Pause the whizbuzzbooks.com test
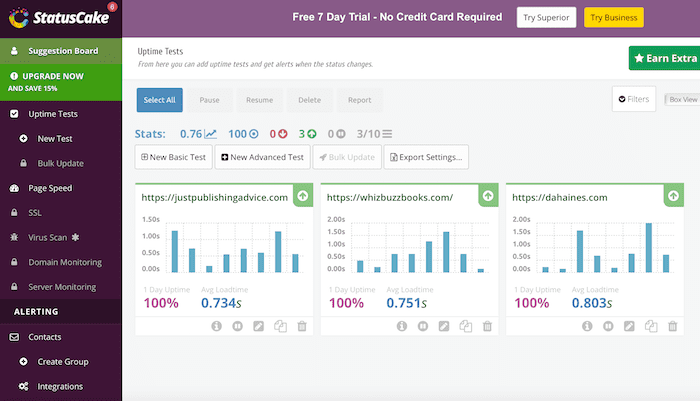The image size is (700, 401). coord(423,326)
